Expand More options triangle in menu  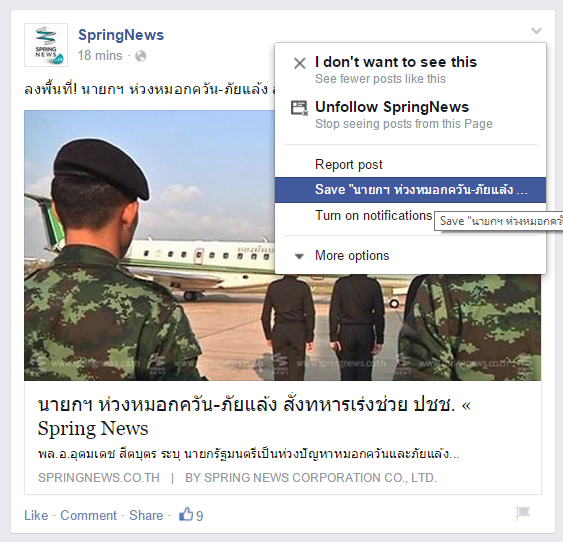[x=299, y=256]
